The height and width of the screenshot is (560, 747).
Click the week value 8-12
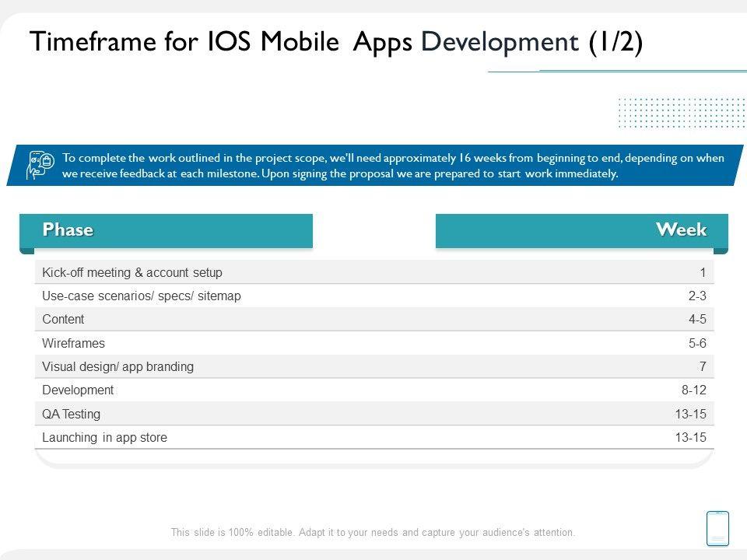tap(693, 390)
